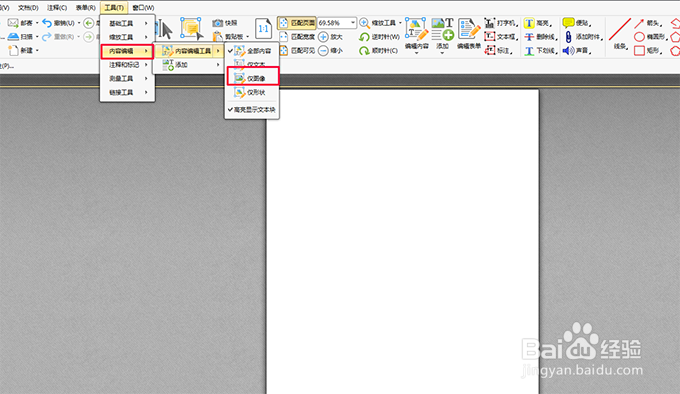Select the Shapes Only (仅形状) menu entry
The image size is (680, 394).
(x=252, y=92)
